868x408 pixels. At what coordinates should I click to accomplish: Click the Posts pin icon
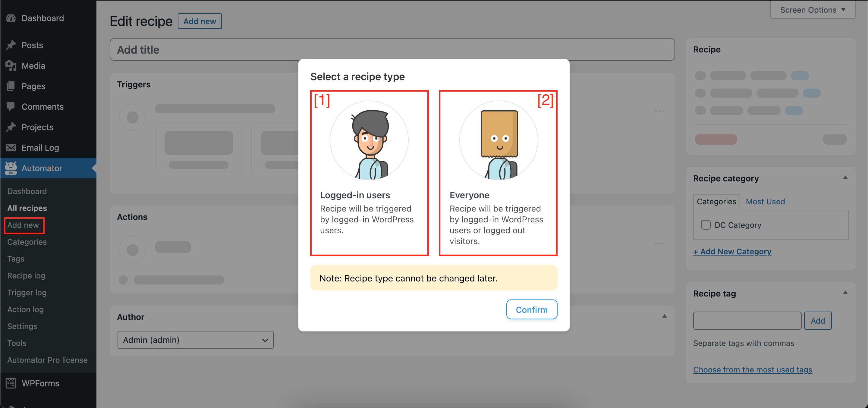tap(11, 45)
